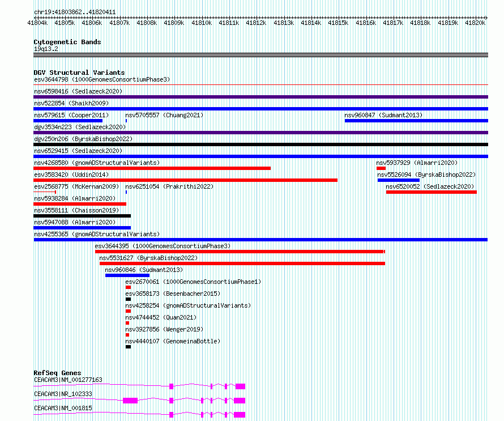The height and width of the screenshot is (421, 504).
Task: Click the esv3644798 structural variant label
Action: point(102,79)
